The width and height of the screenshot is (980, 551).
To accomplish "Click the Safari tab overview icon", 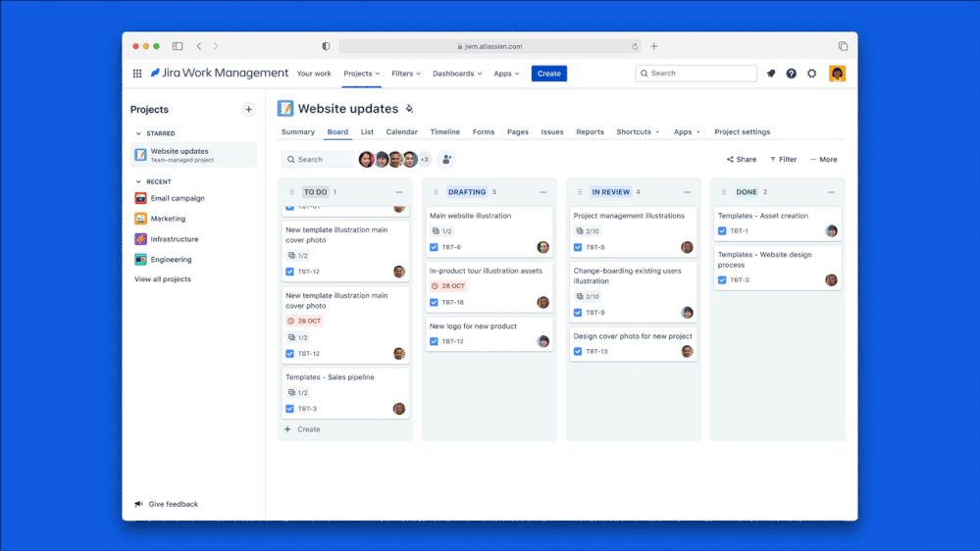I will tap(843, 46).
